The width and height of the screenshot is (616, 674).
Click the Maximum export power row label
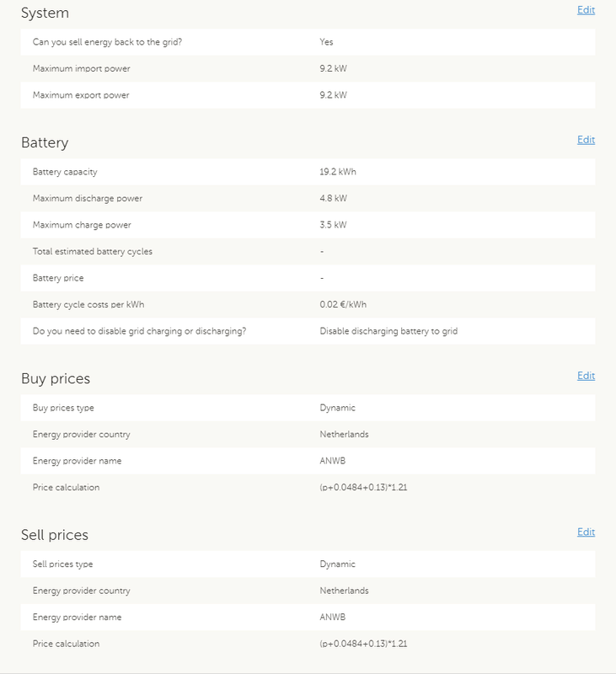(81, 95)
